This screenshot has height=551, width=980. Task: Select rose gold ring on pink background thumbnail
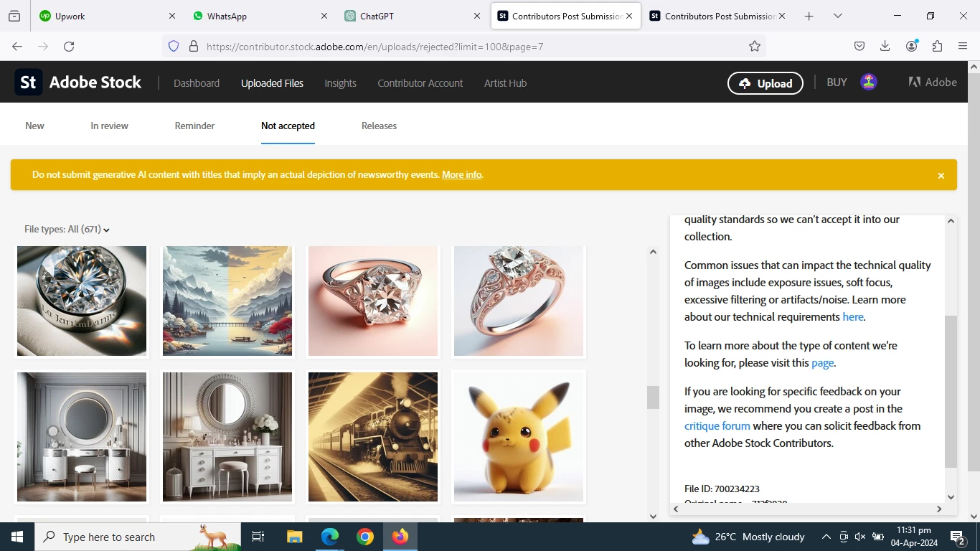(x=373, y=301)
